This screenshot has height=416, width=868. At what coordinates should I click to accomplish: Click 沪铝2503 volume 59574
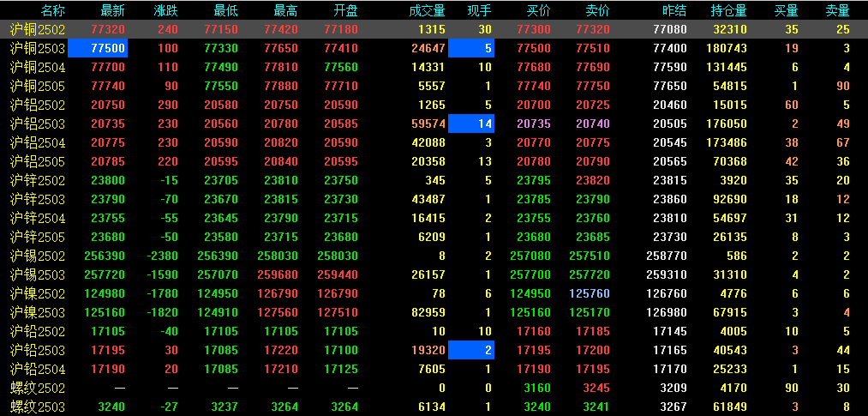coord(428,124)
